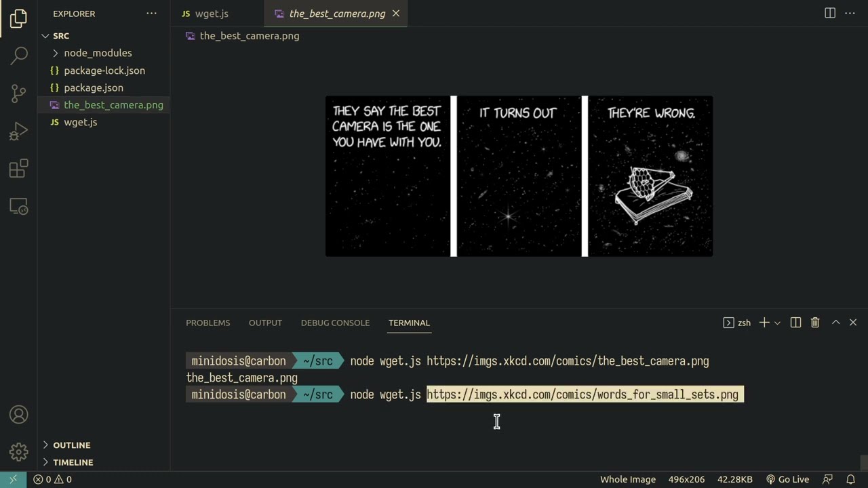Kill the terminal with trash icon

coord(815,323)
